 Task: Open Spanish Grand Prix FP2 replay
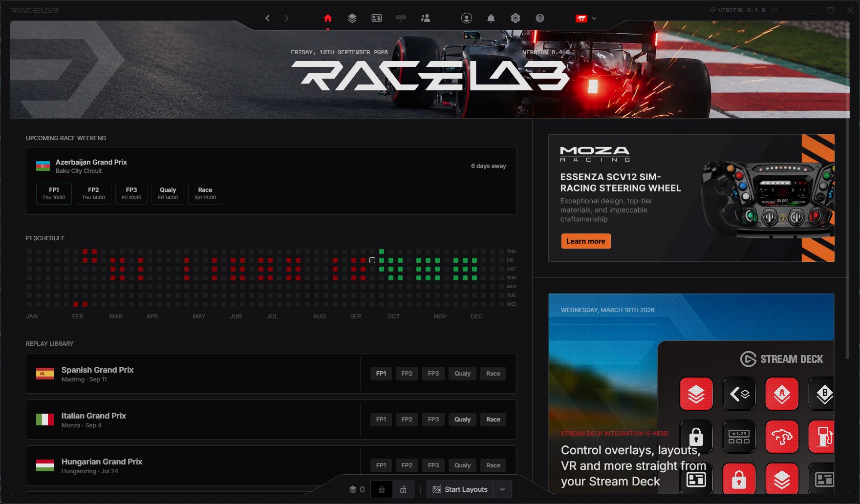407,374
